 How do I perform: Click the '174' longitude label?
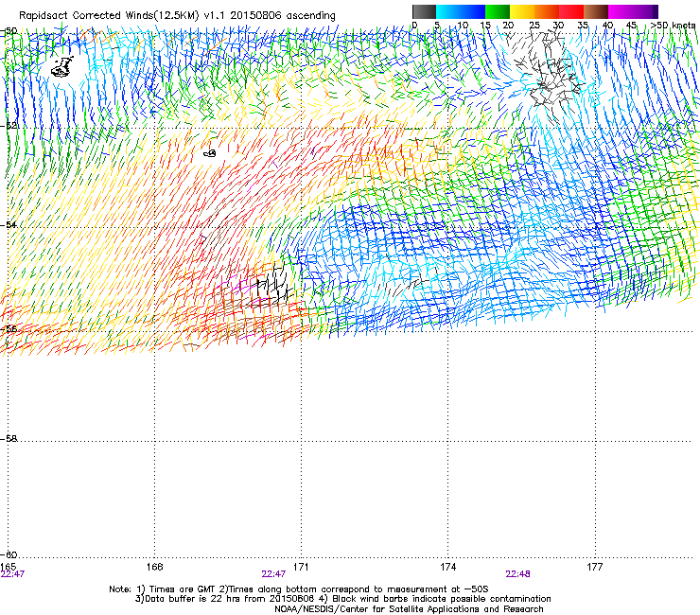pyautogui.click(x=447, y=567)
